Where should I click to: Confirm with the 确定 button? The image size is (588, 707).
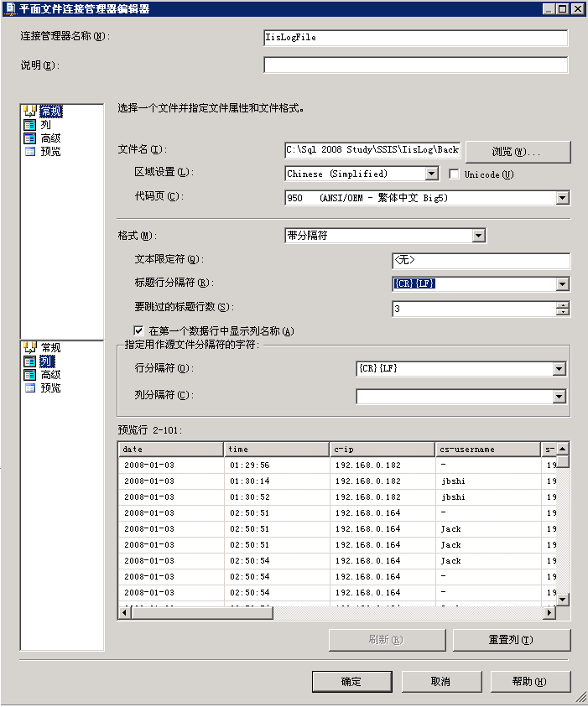(351, 681)
